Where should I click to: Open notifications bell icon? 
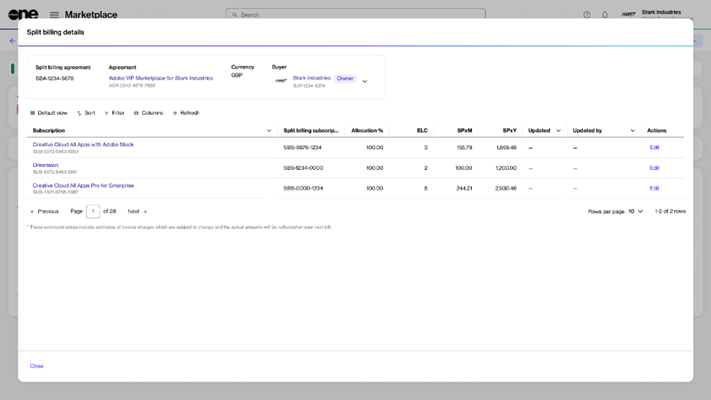605,15
